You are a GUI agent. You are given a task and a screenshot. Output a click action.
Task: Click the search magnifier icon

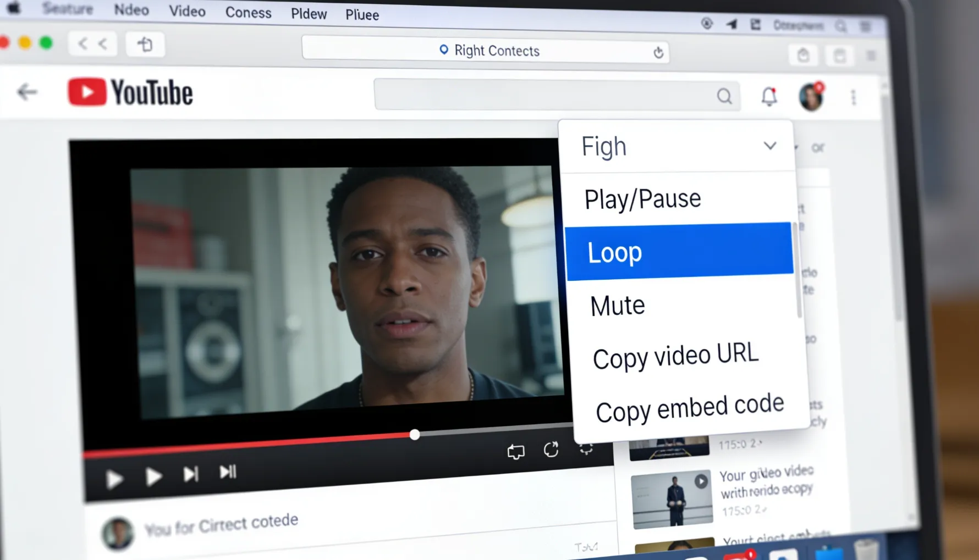click(724, 96)
